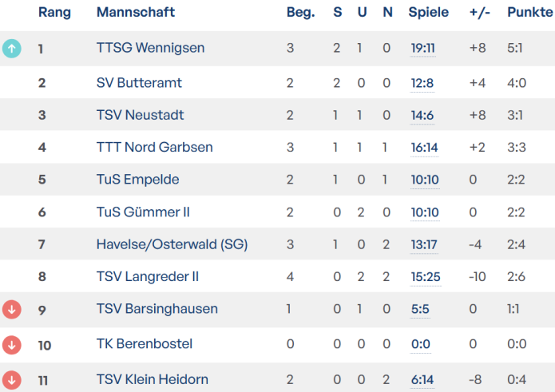Open the SV Butteramt team link
The width and height of the screenshot is (555, 392).
[x=139, y=83]
